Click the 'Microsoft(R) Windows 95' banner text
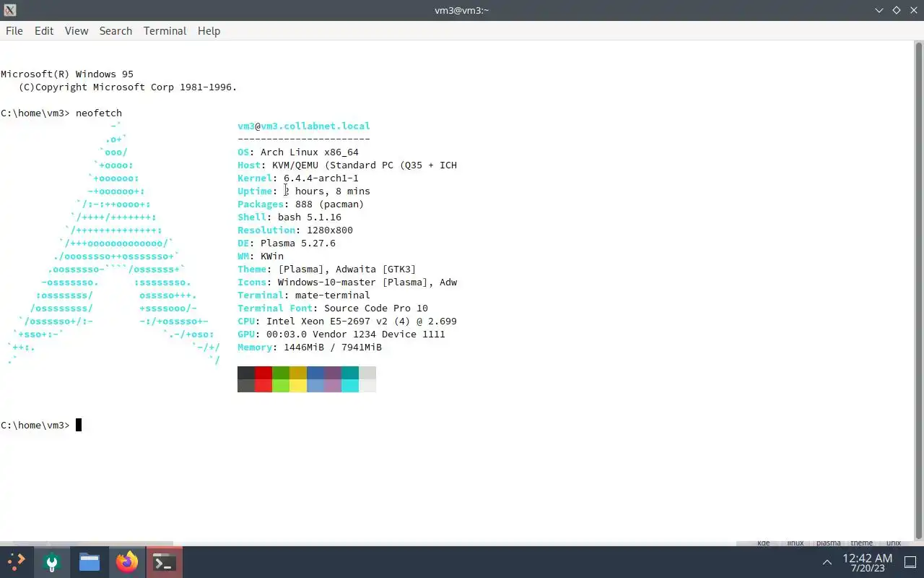This screenshot has height=578, width=924. [67, 74]
